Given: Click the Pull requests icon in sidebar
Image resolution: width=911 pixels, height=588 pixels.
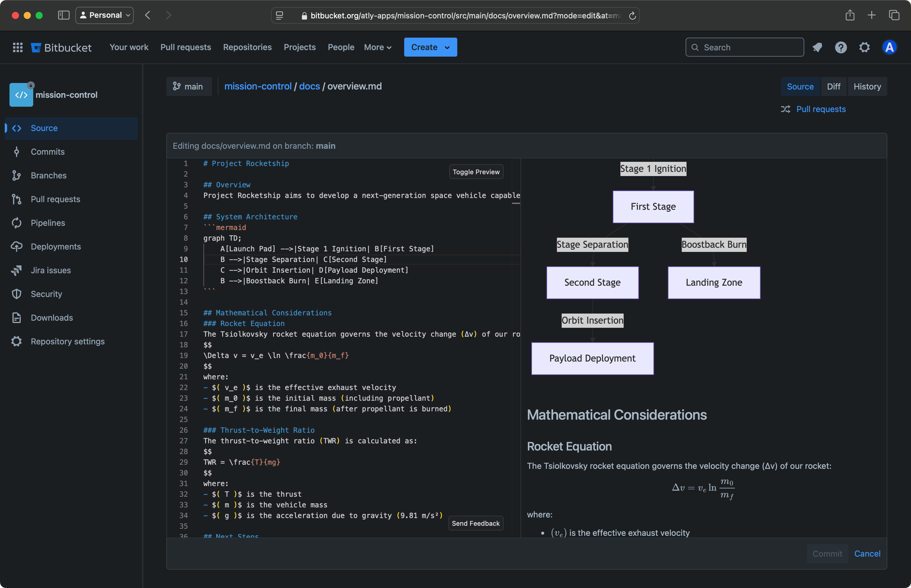Looking at the screenshot, I should (16, 199).
